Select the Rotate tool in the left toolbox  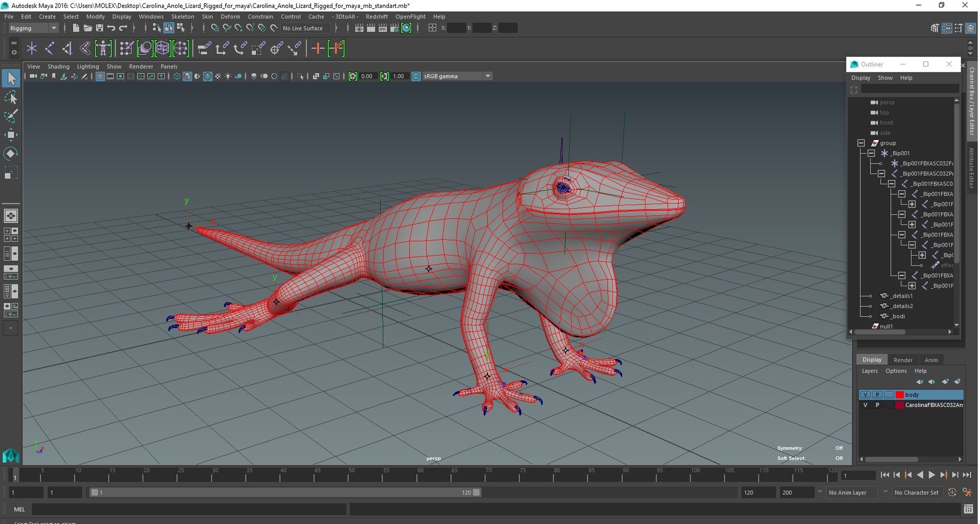[x=11, y=154]
